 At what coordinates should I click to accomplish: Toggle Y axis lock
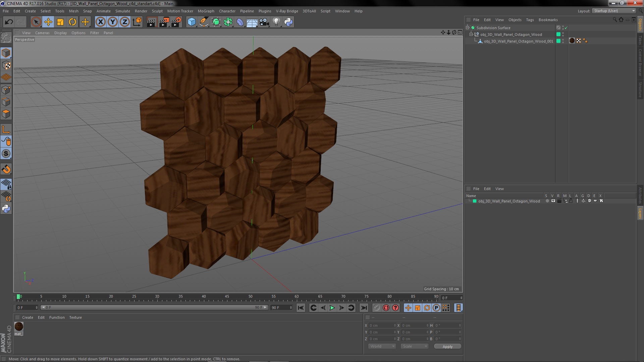(113, 22)
